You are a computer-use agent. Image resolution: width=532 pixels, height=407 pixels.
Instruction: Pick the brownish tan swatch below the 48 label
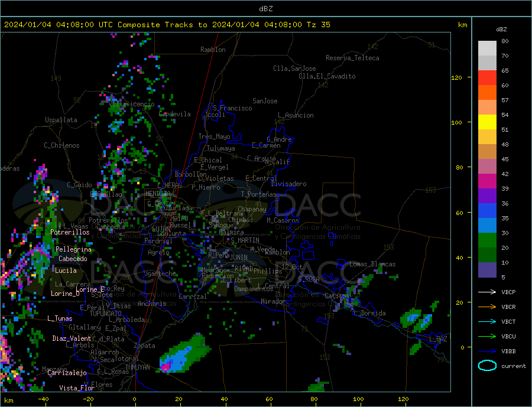(487, 152)
